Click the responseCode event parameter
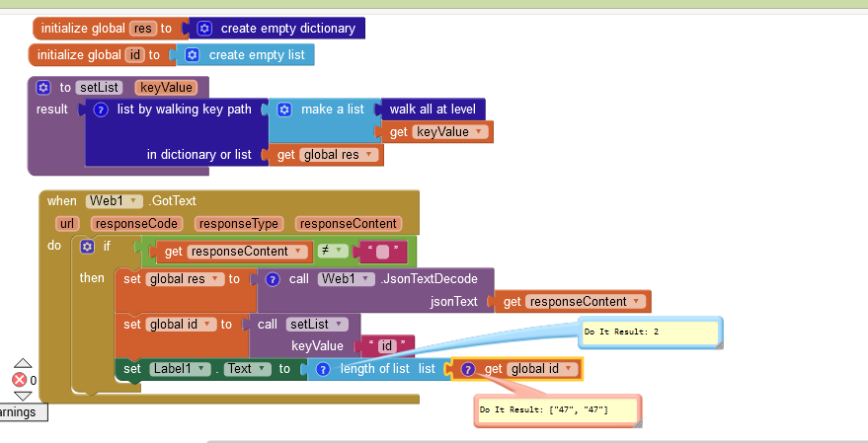868x443 pixels. pyautogui.click(x=136, y=223)
